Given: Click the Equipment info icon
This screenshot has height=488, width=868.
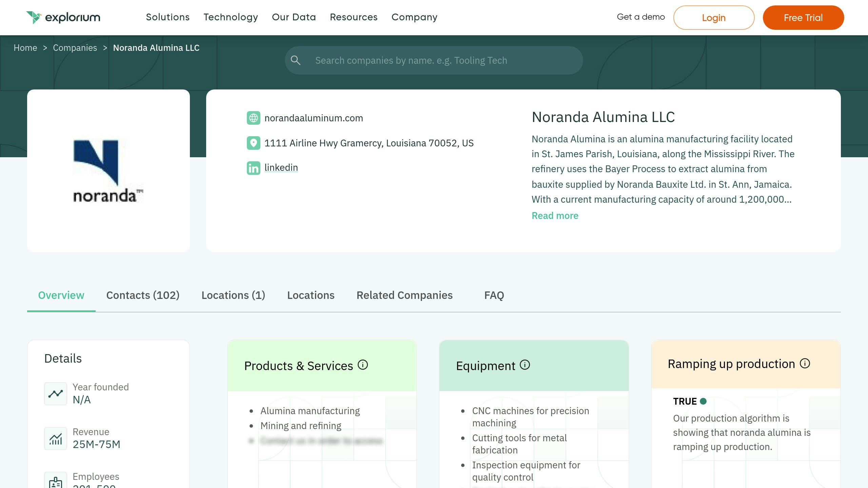Looking at the screenshot, I should 525,365.
